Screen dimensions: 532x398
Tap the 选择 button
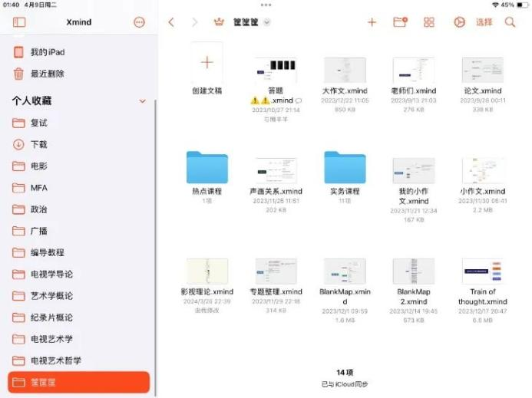(x=484, y=22)
